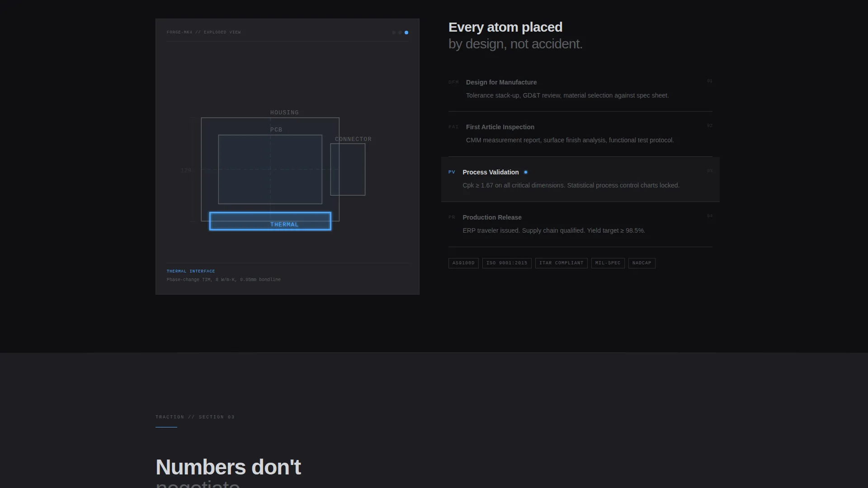Click the FAI abbreviation label
The image size is (868, 488).
tap(453, 127)
